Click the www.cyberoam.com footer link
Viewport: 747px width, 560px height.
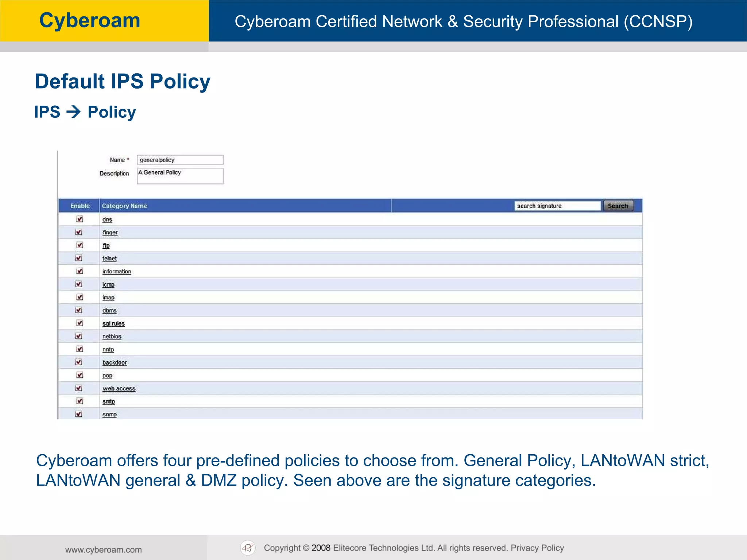click(104, 550)
